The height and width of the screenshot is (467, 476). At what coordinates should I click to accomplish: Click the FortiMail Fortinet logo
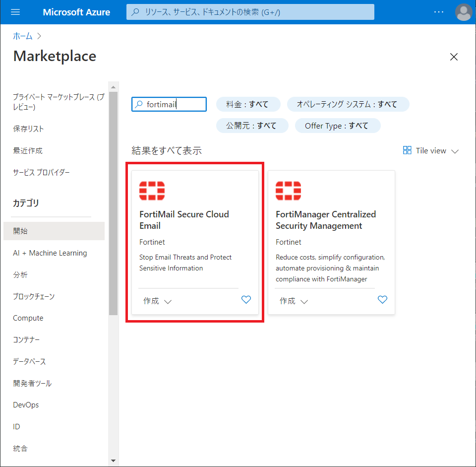click(152, 191)
